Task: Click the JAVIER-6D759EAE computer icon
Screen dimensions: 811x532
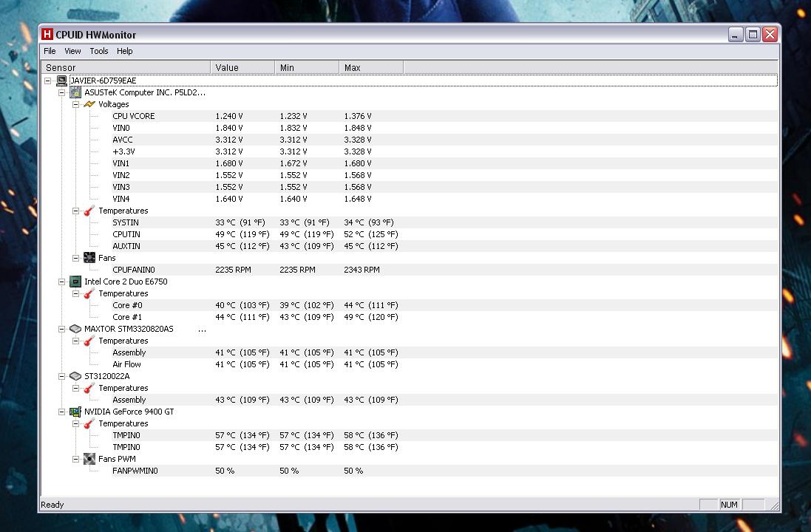Action: 61,81
